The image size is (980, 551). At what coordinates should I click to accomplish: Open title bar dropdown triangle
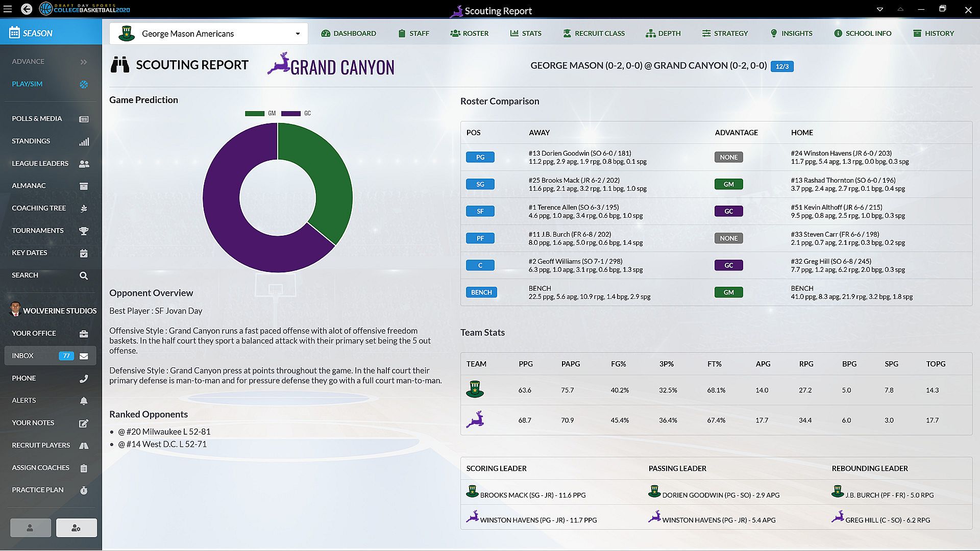click(x=879, y=9)
